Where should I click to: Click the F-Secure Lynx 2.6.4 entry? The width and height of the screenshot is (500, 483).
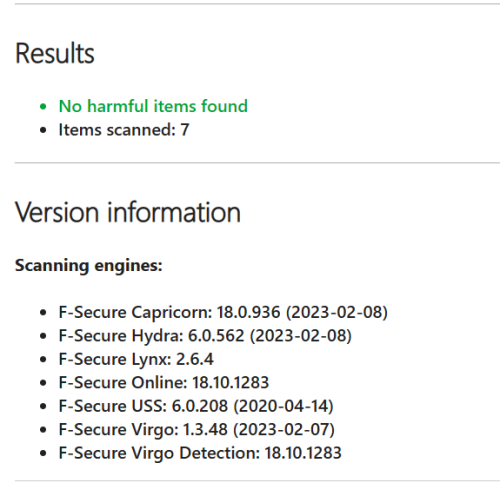[136, 359]
